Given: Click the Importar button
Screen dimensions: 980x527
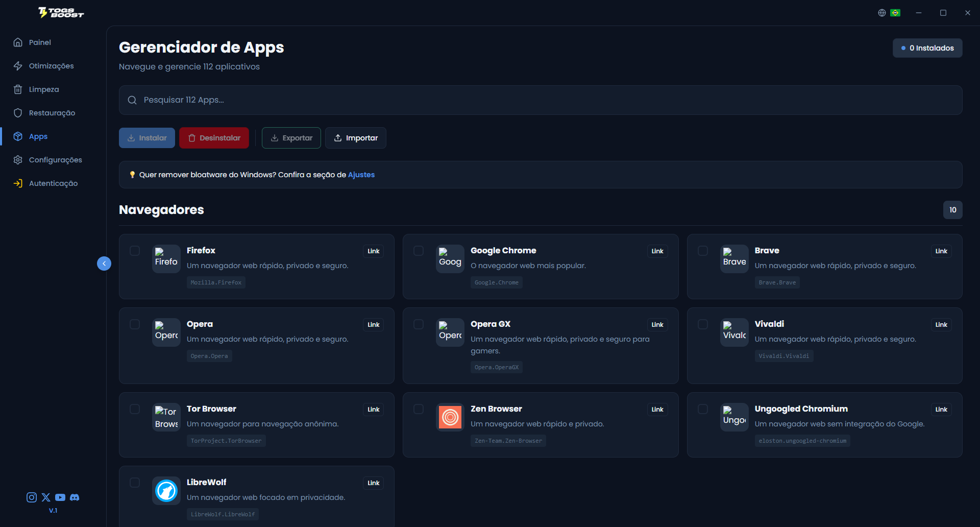Looking at the screenshot, I should (356, 138).
